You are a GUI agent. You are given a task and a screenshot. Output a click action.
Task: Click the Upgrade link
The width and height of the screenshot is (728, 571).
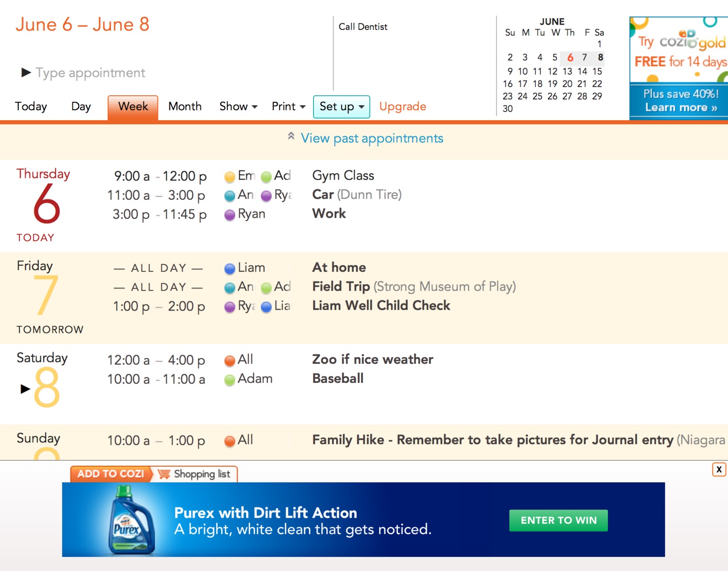click(403, 107)
